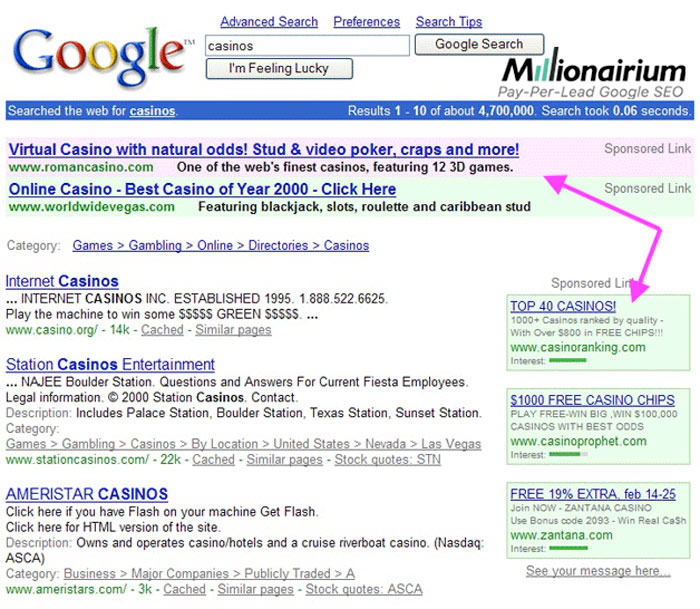Open the Games category breadcrumb link
The image size is (700, 609).
click(x=92, y=246)
